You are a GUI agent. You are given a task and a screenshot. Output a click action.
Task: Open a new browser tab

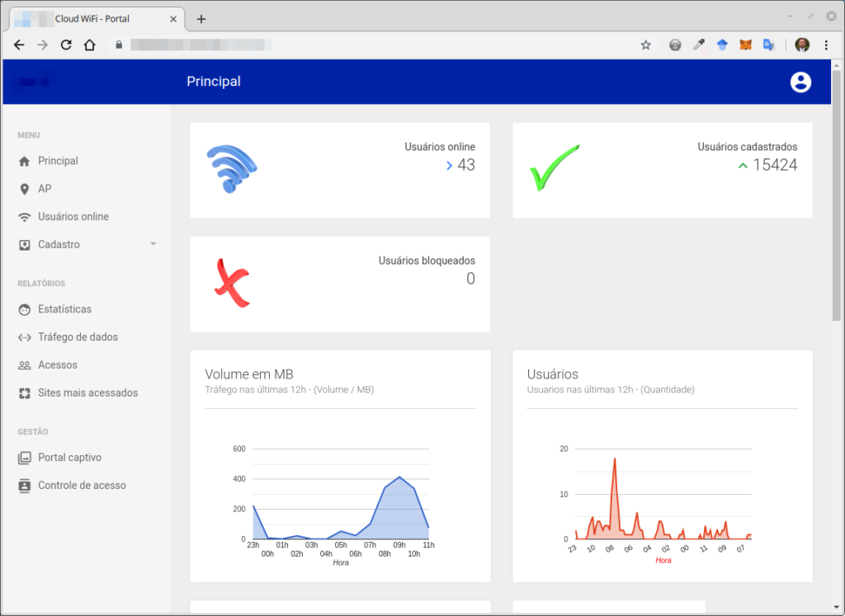(201, 19)
